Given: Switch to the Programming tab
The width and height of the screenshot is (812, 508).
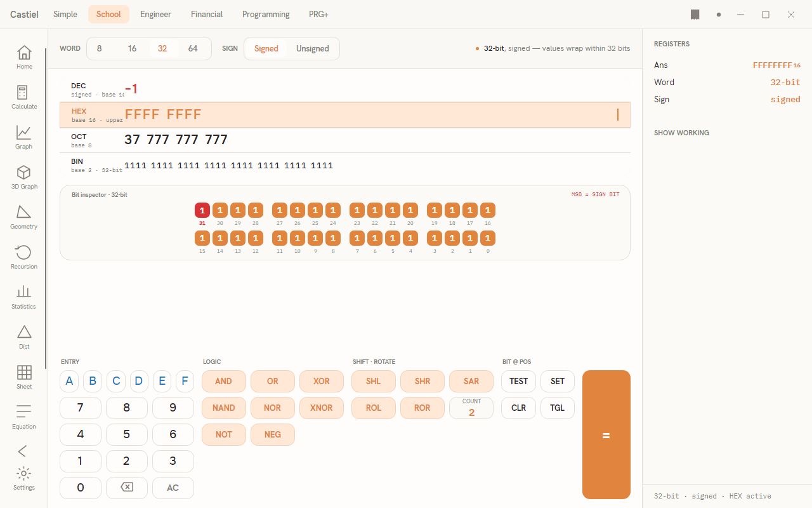Looking at the screenshot, I should click(266, 14).
